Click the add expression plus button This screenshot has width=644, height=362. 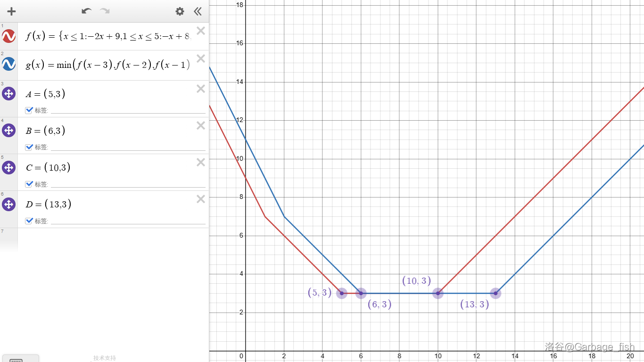pos(11,11)
